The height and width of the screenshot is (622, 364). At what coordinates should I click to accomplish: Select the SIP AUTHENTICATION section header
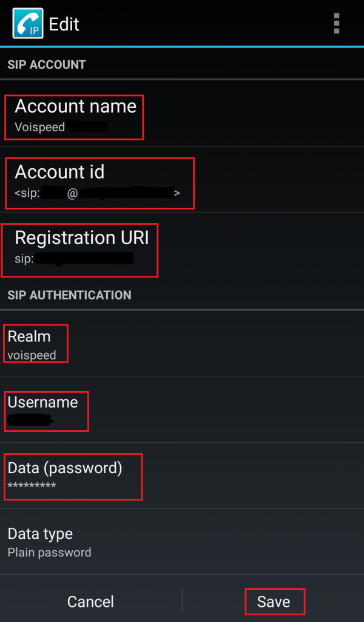[69, 295]
